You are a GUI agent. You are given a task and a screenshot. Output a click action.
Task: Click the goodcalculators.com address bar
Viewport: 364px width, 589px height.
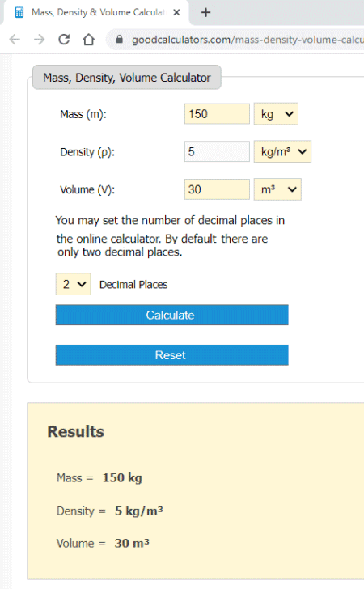click(239, 40)
